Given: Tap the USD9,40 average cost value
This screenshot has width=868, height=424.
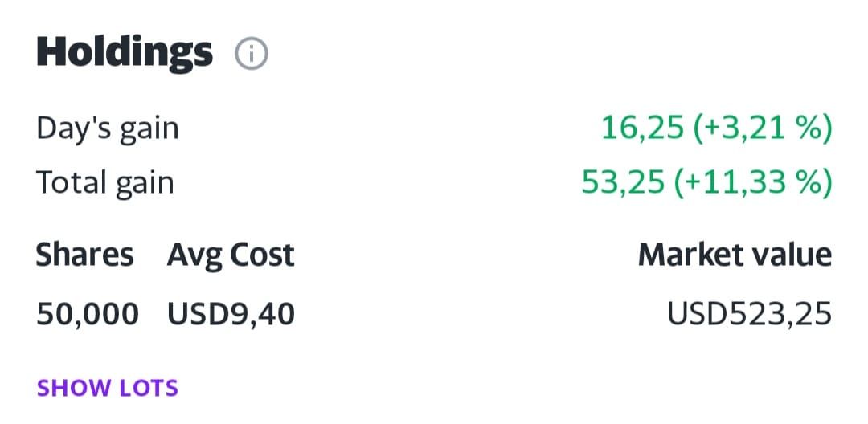Looking at the screenshot, I should click(x=231, y=314).
